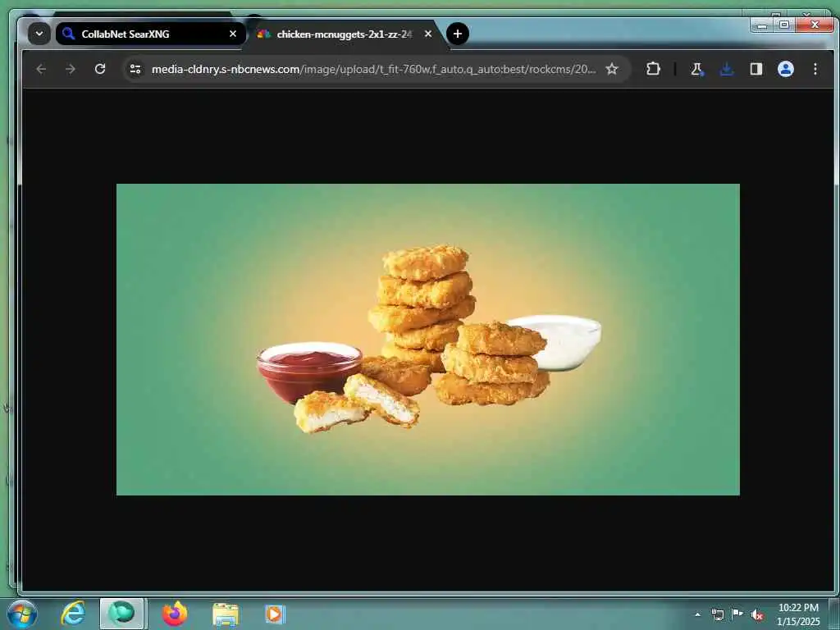
Task: Open the network status tray icon
Action: (717, 614)
